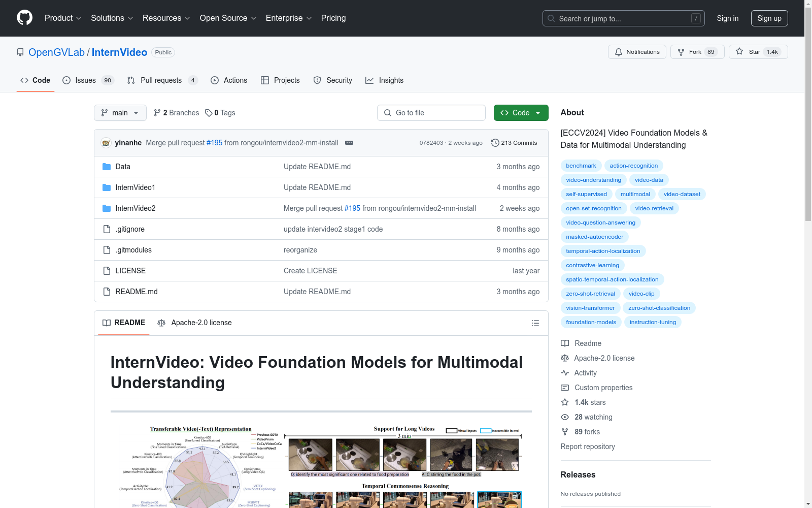Click the Create LICENSE commit message
The image size is (812, 508).
tap(311, 271)
